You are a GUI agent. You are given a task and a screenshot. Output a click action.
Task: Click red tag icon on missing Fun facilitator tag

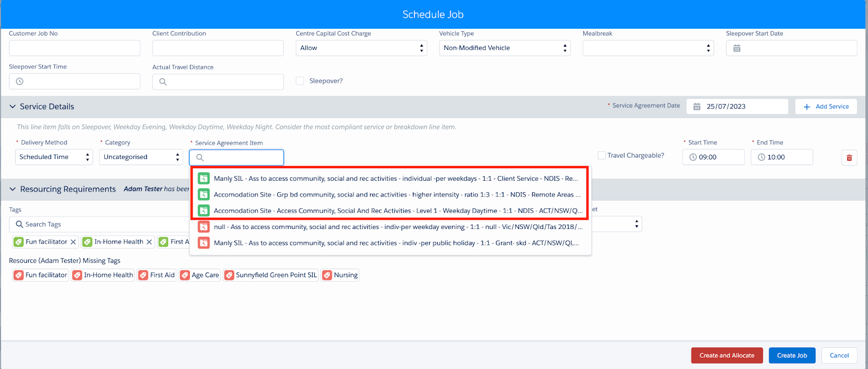pos(18,275)
